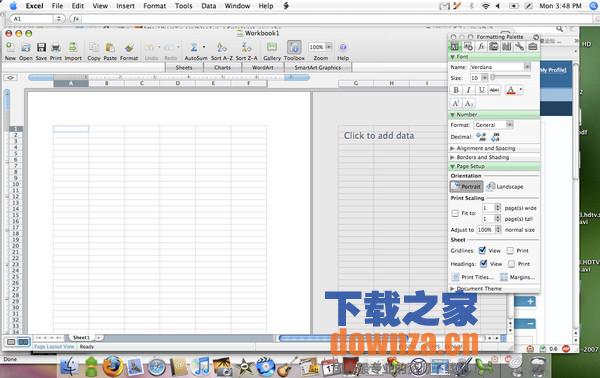The width and height of the screenshot is (600, 378).
Task: Open Reference Tools books icon in Toolbox
Action: (x=507, y=47)
